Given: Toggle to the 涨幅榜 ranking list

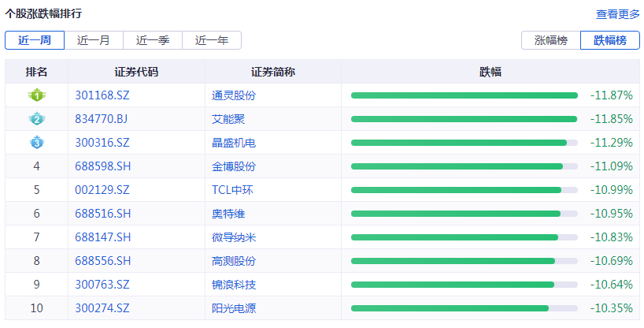Looking at the screenshot, I should pyautogui.click(x=551, y=40).
